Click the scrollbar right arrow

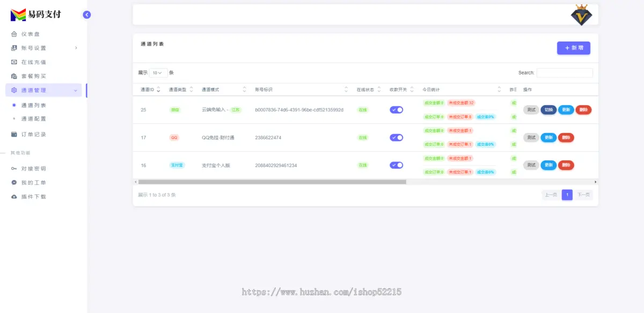[x=596, y=182]
